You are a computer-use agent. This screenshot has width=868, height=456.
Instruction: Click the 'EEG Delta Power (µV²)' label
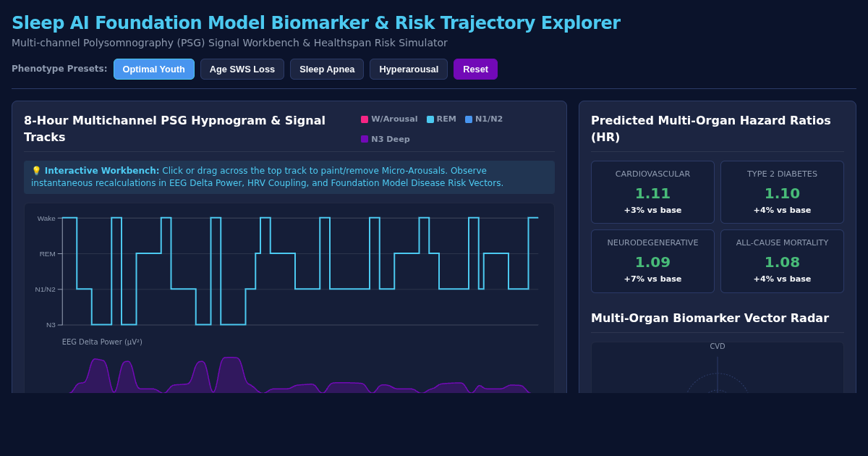click(102, 342)
